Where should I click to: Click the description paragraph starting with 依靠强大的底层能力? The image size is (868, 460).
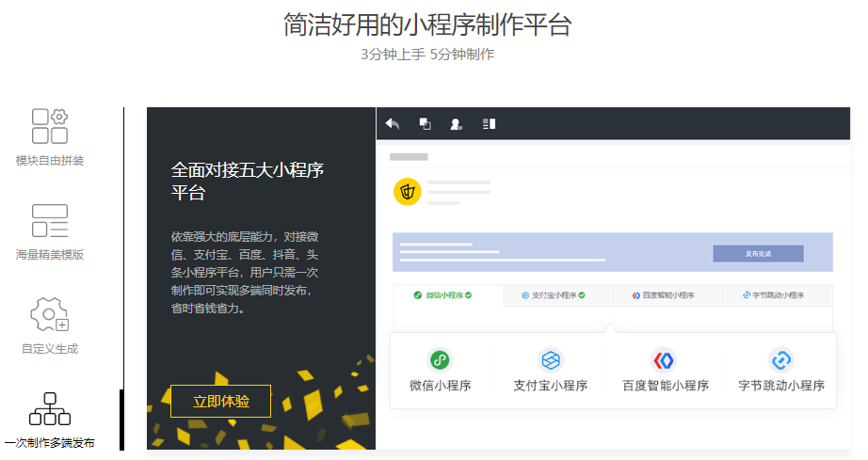[245, 273]
